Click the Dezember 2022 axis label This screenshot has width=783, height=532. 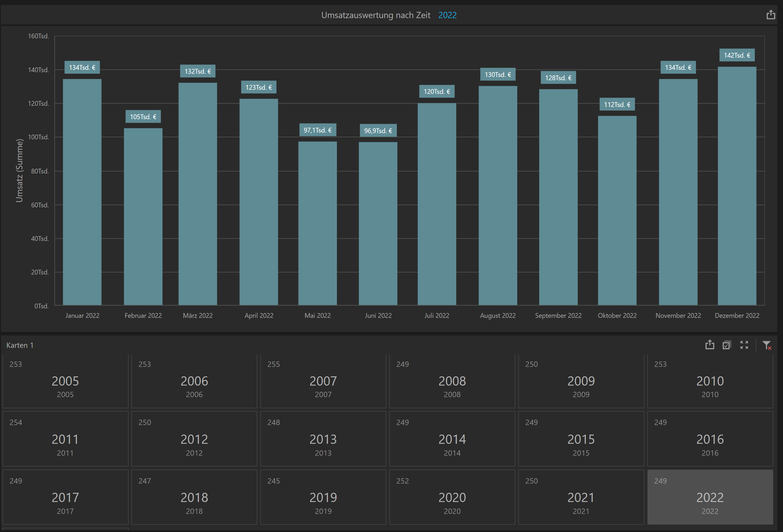click(737, 315)
